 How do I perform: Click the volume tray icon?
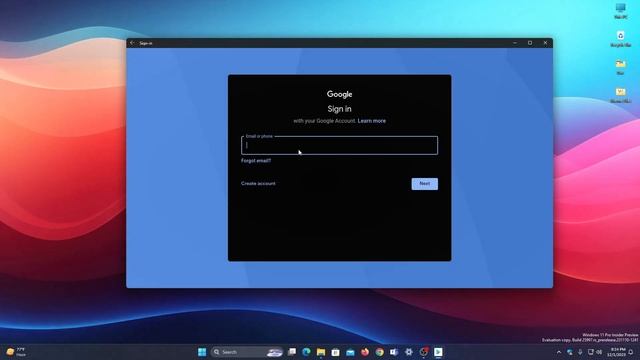click(x=599, y=352)
